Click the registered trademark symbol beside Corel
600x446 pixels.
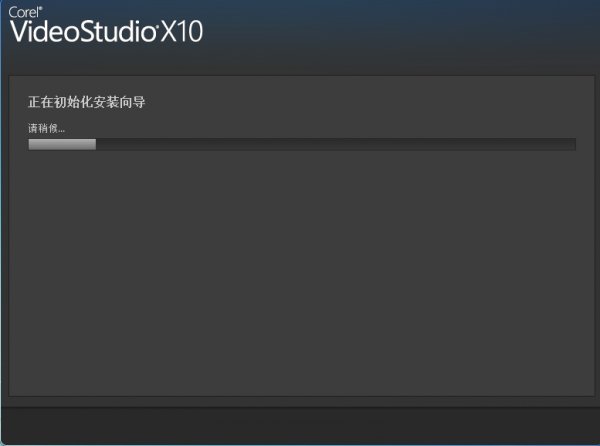41,8
